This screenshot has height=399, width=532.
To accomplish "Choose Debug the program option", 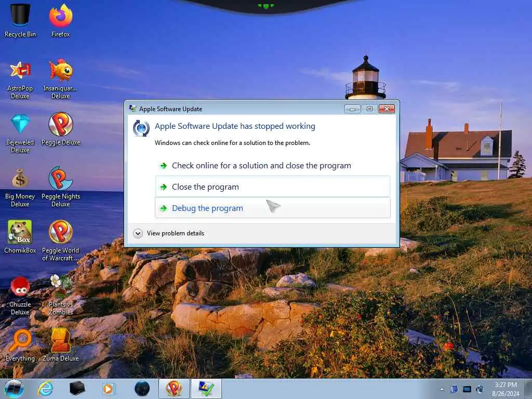I will pyautogui.click(x=272, y=208).
